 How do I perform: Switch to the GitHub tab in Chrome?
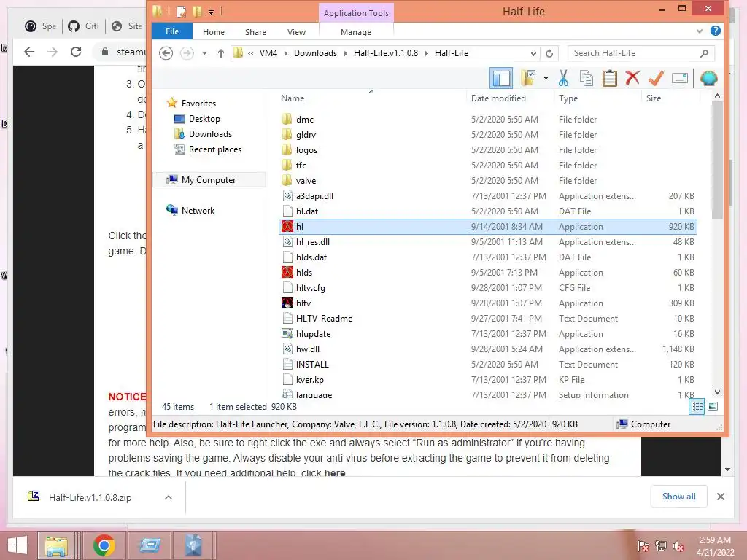point(83,26)
